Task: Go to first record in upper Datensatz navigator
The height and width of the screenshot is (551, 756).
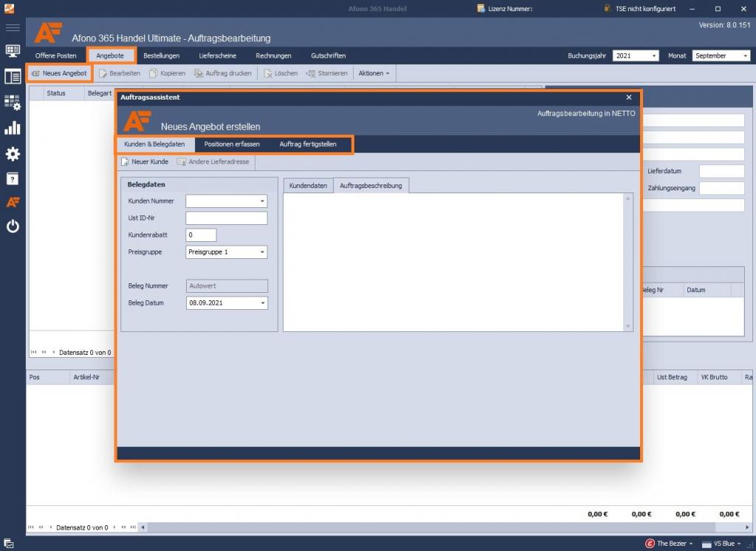Action: pyautogui.click(x=34, y=352)
